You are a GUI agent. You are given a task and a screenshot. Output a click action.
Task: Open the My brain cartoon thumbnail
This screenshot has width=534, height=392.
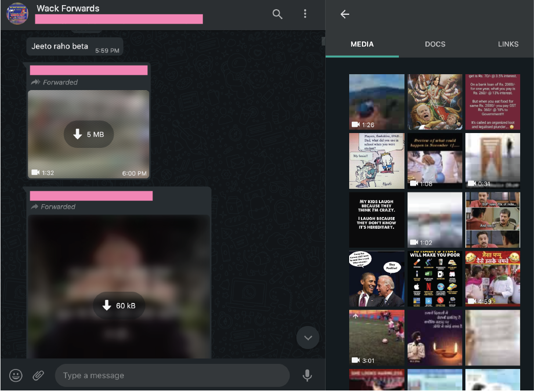[x=377, y=161]
